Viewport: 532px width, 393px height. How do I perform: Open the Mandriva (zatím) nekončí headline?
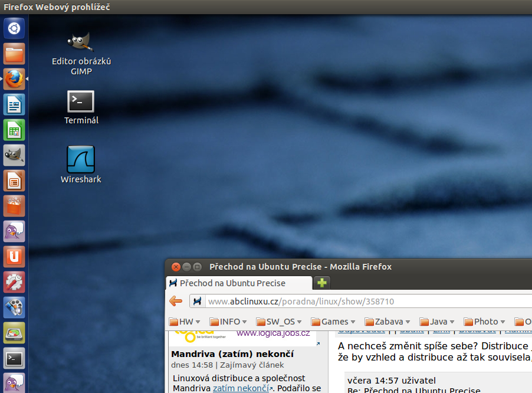(x=232, y=354)
